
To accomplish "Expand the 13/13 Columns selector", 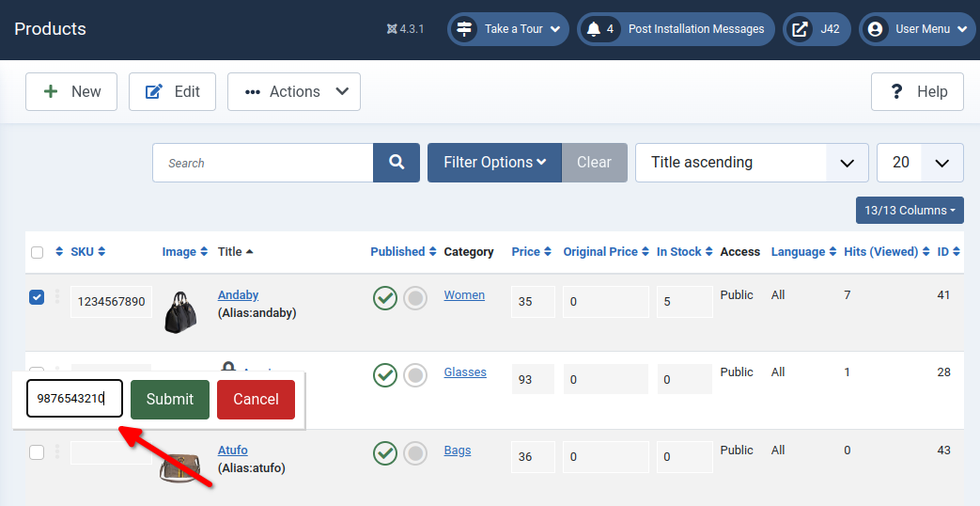I will pyautogui.click(x=909, y=210).
